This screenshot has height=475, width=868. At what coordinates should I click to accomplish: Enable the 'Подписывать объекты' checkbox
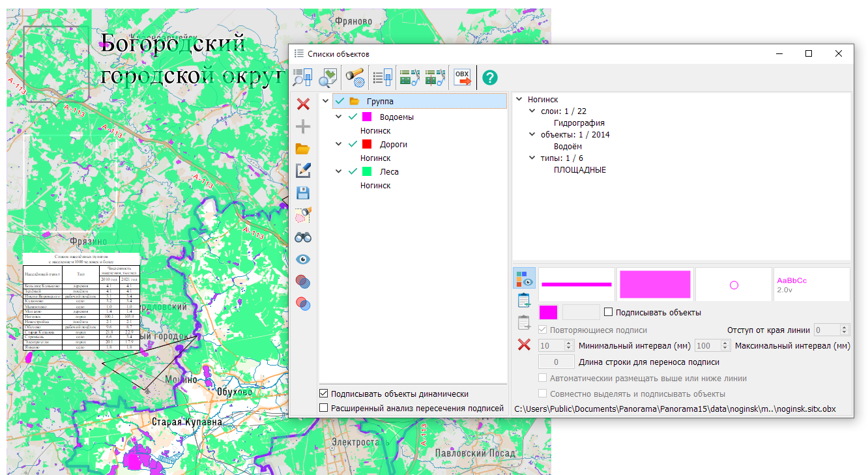[609, 312]
